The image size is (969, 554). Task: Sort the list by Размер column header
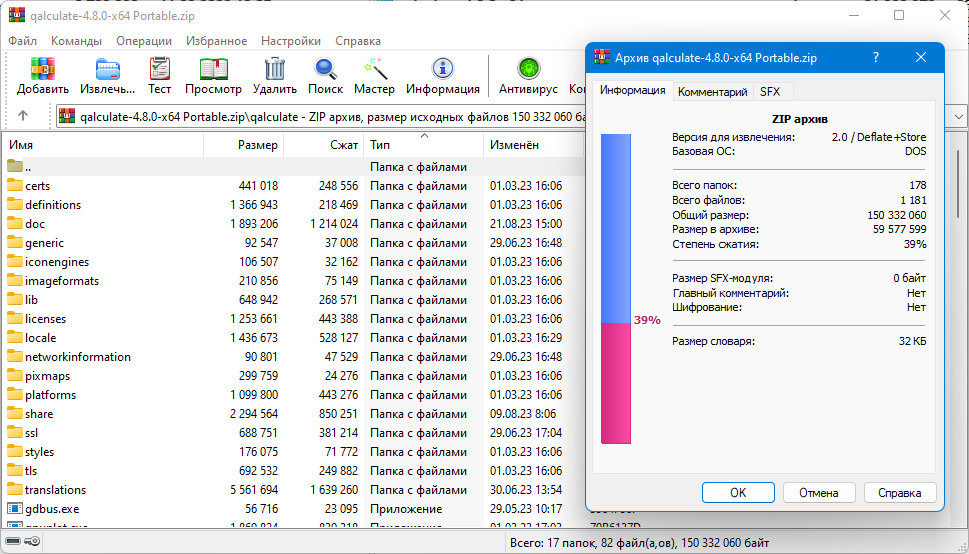pos(243,145)
